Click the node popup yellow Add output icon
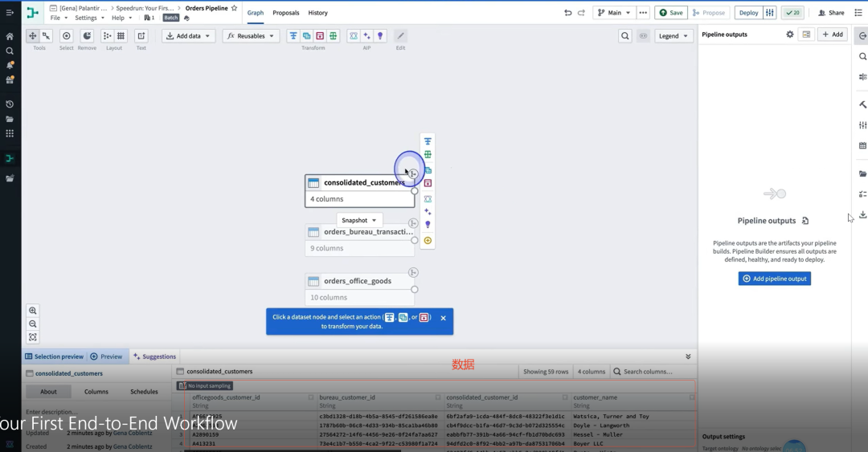The width and height of the screenshot is (868, 452). (x=428, y=241)
